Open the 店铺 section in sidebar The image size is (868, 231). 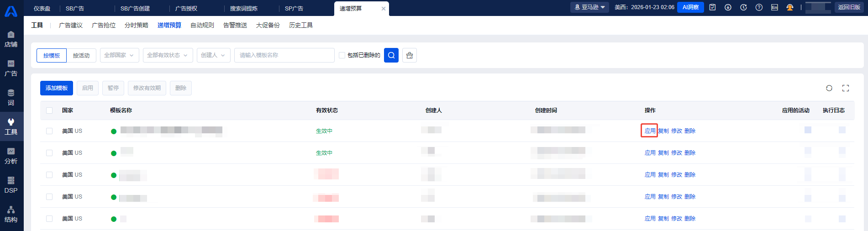(x=11, y=39)
